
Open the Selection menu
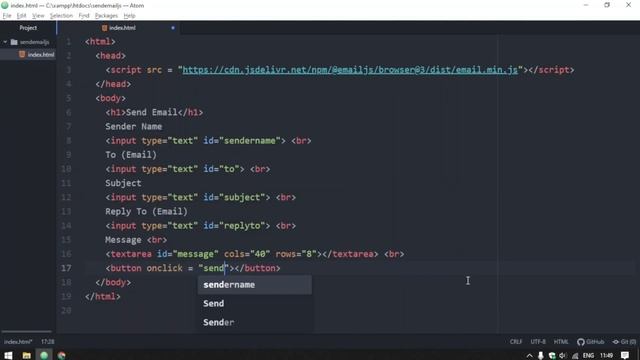click(61, 16)
